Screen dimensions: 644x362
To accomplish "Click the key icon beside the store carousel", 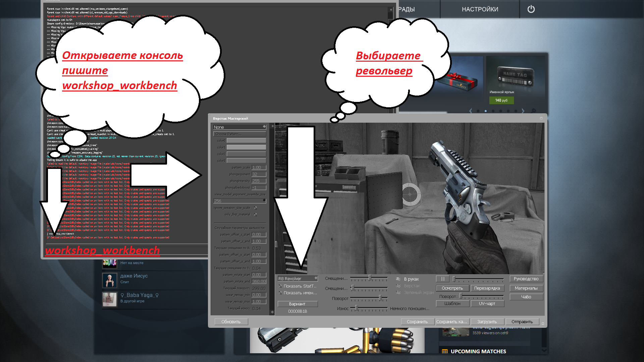I will pyautogui.click(x=533, y=111).
